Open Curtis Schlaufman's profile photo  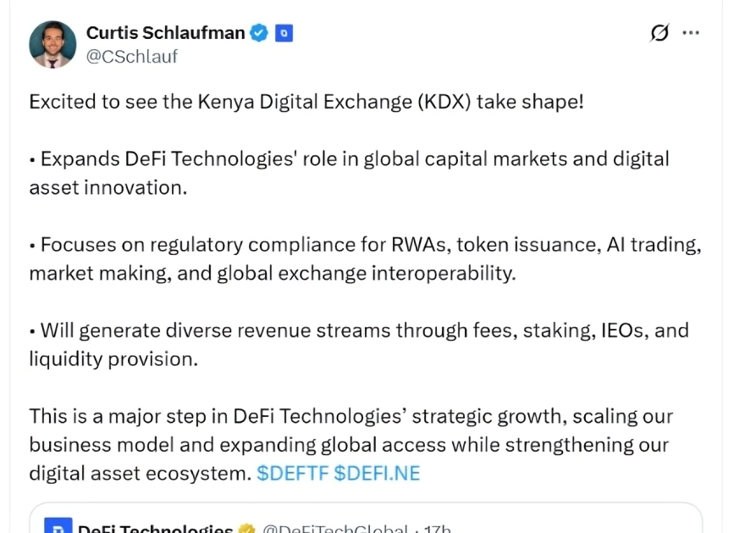point(52,44)
